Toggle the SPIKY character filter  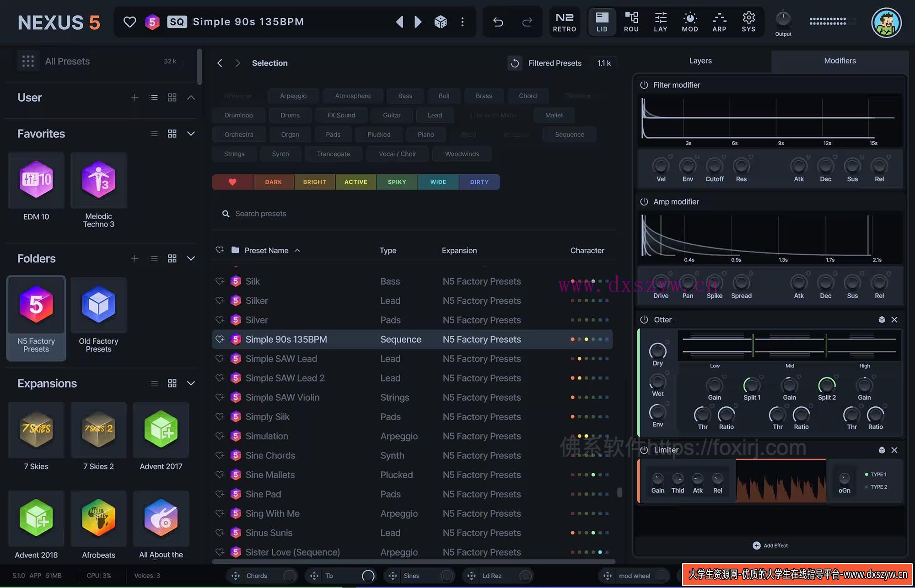pos(397,182)
